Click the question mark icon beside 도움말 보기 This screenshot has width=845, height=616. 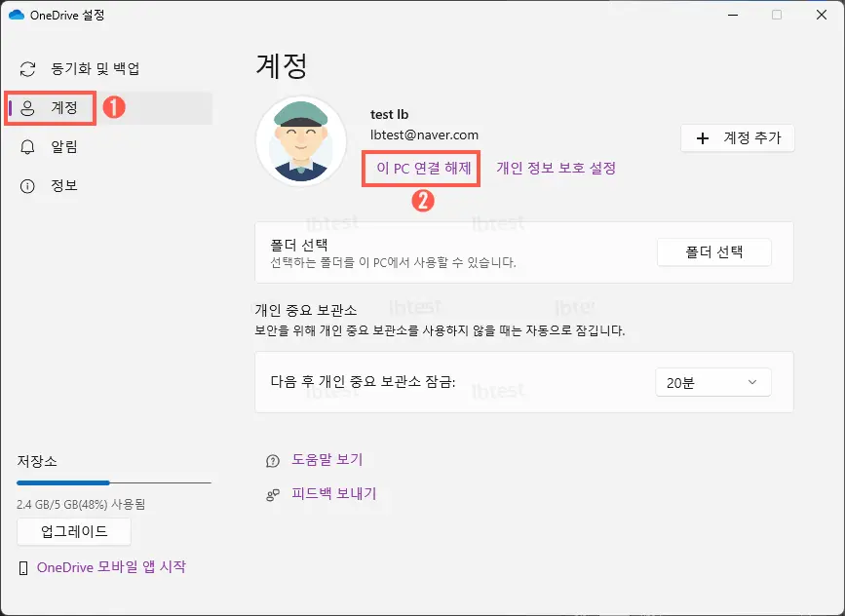tap(271, 459)
